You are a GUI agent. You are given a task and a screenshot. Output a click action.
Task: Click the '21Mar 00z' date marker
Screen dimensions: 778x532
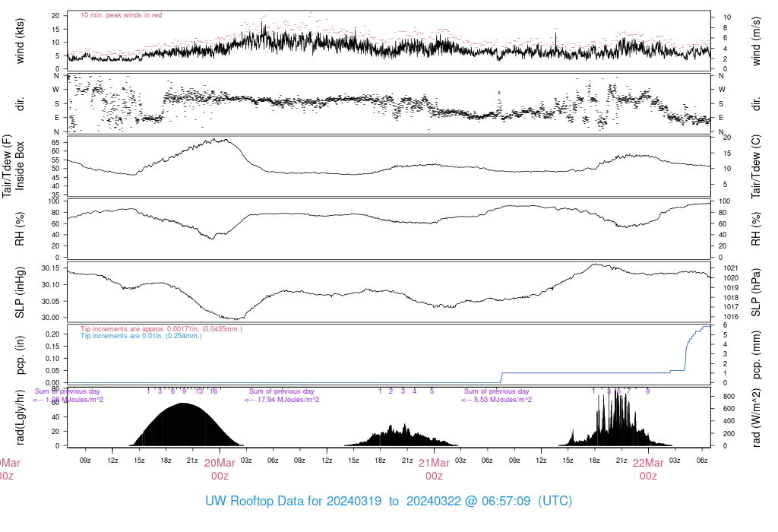tap(434, 469)
